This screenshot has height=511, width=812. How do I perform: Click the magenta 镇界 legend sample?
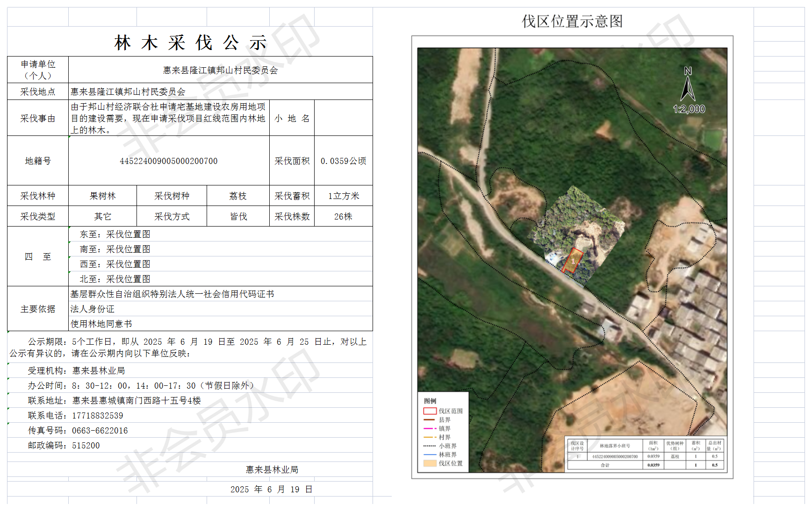click(430, 428)
